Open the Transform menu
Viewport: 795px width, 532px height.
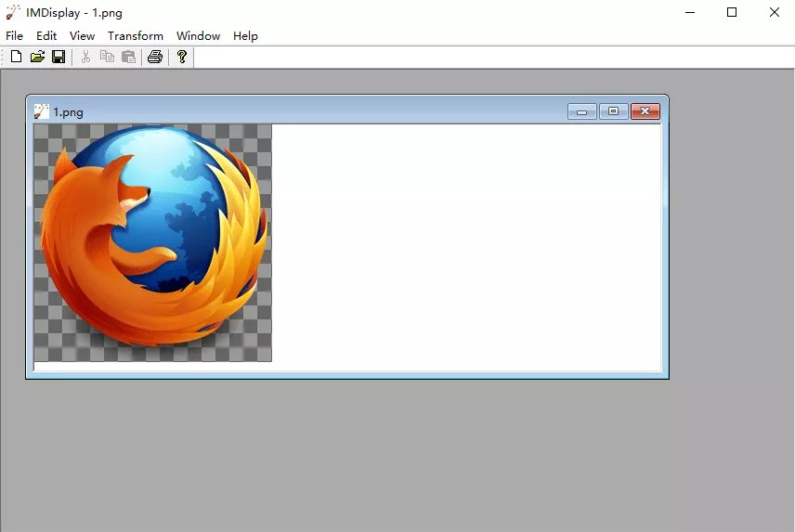tap(135, 35)
